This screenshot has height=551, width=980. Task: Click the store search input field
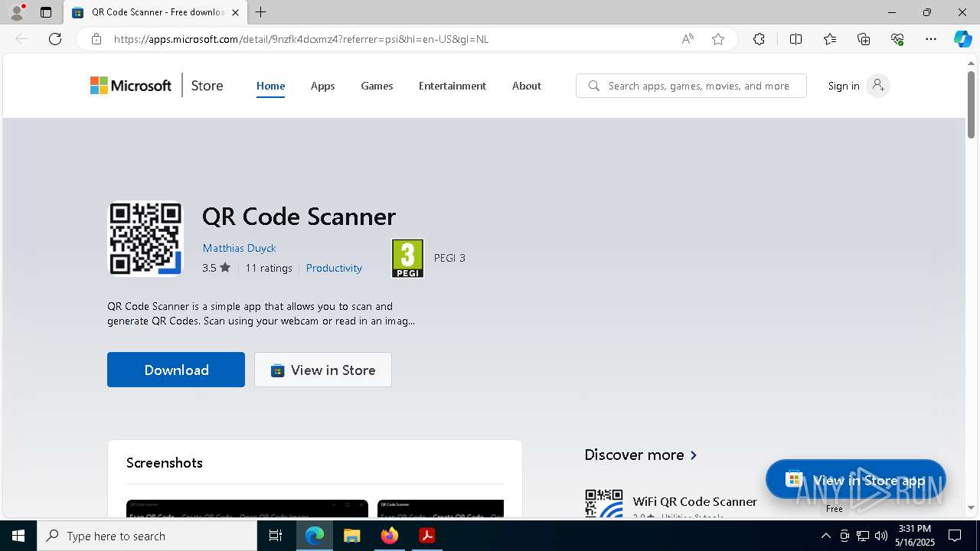click(x=691, y=86)
